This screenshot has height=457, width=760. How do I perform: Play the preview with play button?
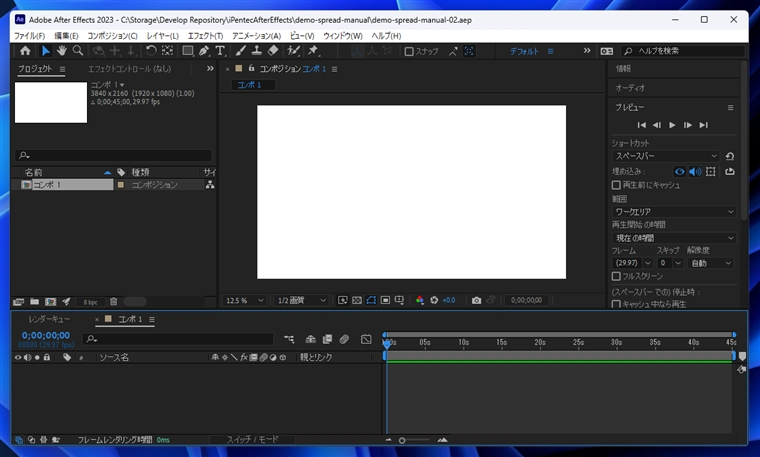(672, 125)
